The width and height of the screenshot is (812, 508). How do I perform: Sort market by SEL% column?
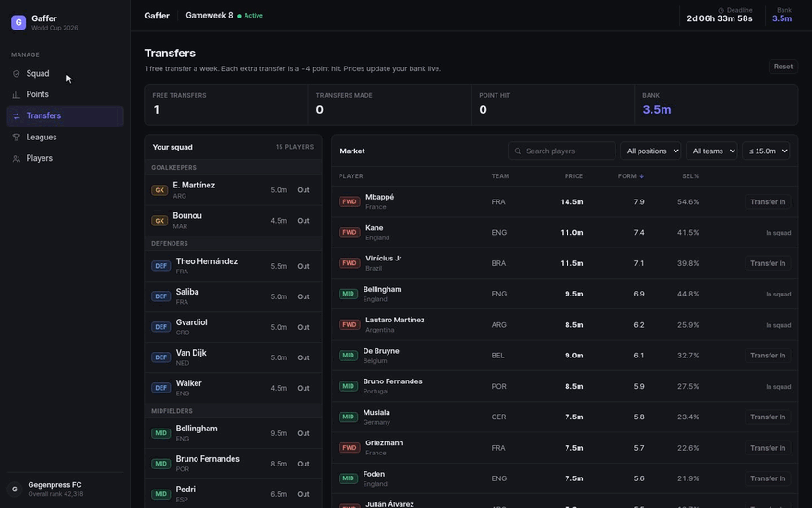coord(690,176)
